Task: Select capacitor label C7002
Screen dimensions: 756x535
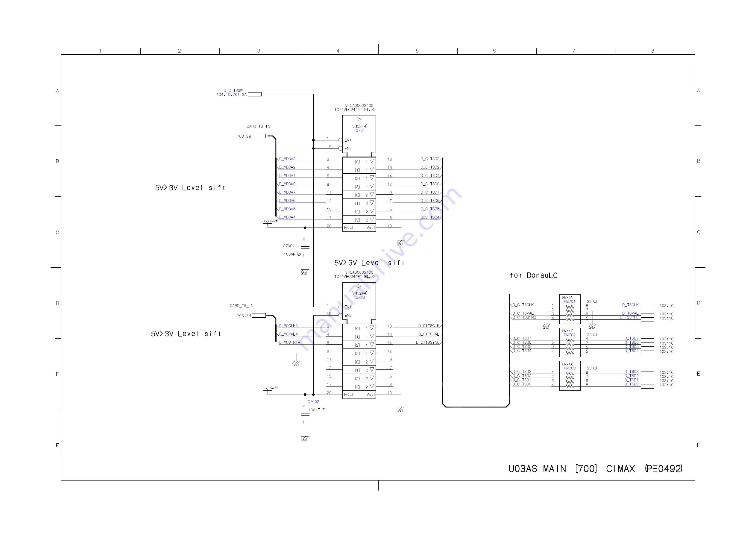Action: pyautogui.click(x=313, y=401)
